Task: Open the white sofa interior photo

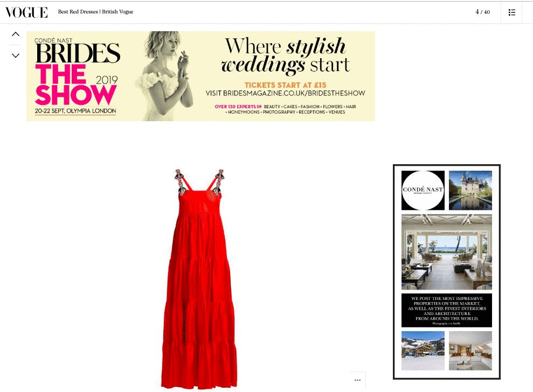Action: click(470, 351)
